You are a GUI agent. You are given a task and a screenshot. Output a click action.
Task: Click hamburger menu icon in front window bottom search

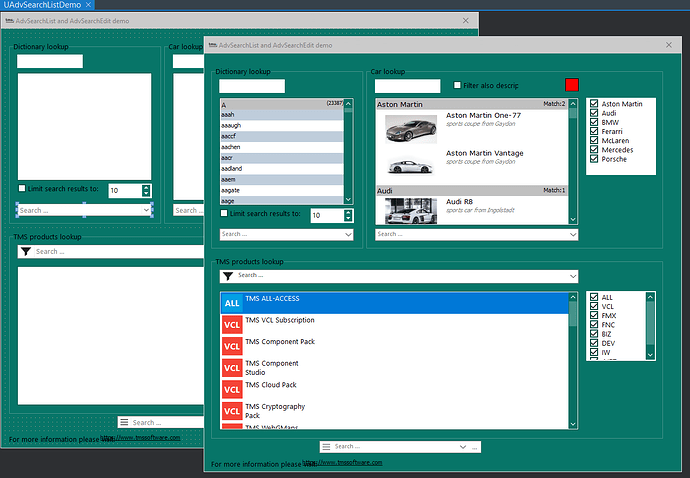tap(326, 447)
